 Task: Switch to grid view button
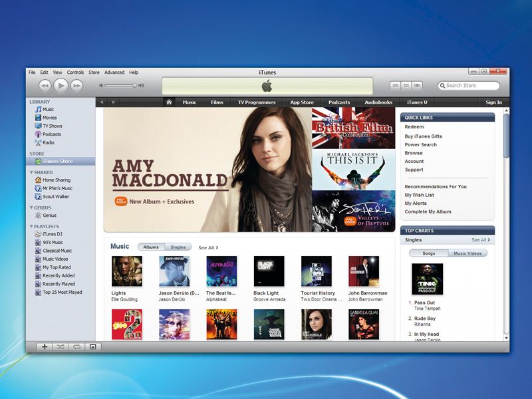click(x=406, y=86)
